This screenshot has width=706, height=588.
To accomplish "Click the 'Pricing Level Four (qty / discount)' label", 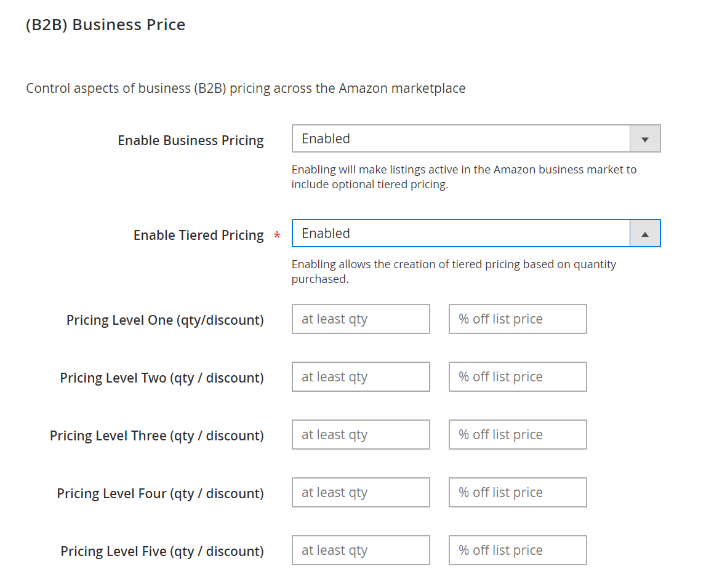I will 160,493.
